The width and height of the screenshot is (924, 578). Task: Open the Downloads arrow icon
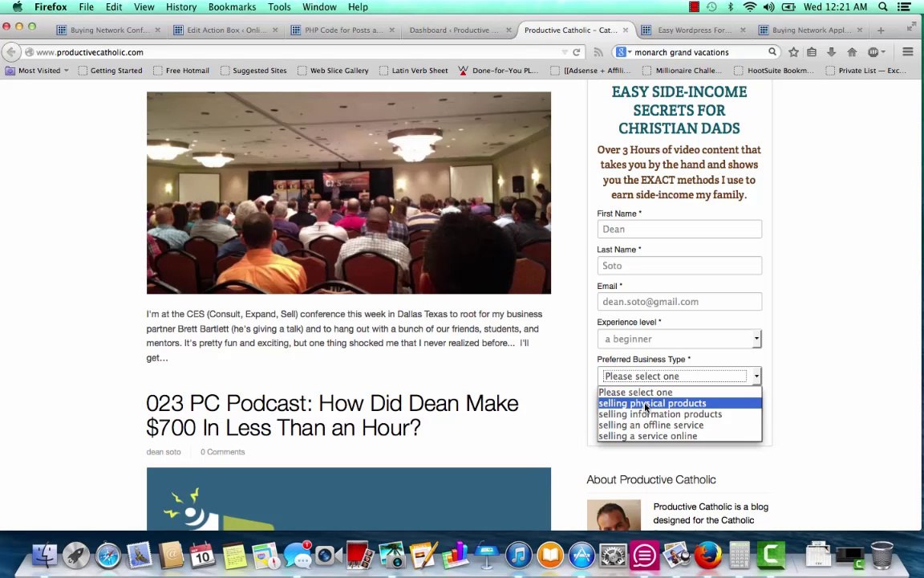(832, 52)
